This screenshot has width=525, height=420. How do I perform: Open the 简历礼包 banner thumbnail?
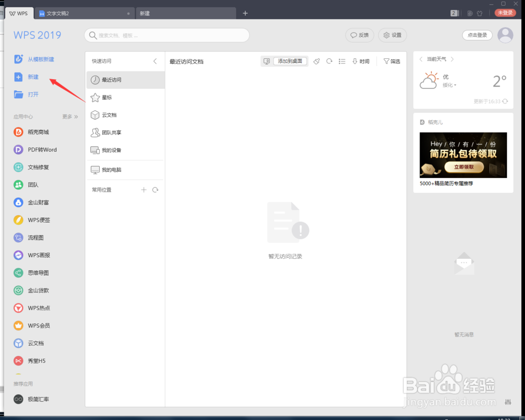click(x=463, y=155)
